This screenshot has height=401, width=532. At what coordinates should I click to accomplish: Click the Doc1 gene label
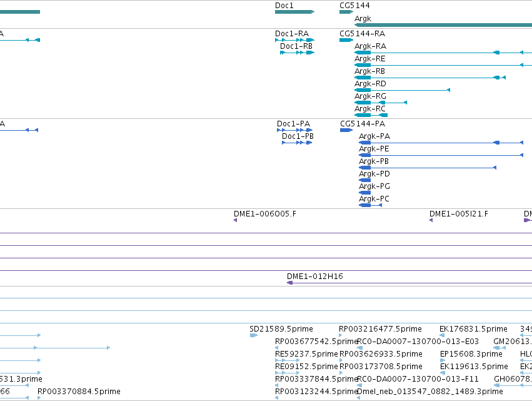(x=284, y=6)
